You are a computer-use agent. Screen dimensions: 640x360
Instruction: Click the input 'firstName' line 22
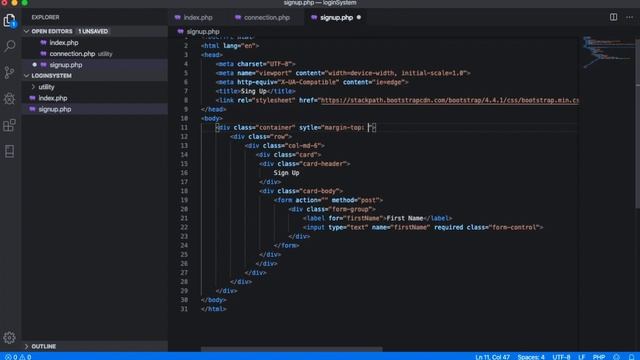(423, 227)
